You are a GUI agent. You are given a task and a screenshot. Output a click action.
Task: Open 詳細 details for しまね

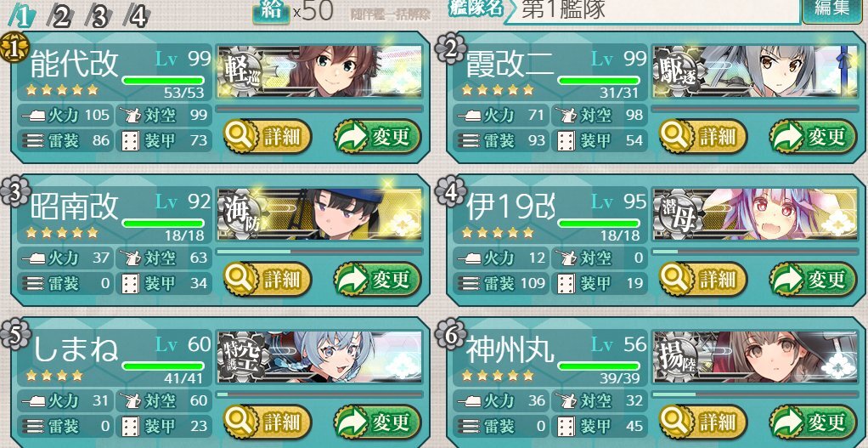268,422
